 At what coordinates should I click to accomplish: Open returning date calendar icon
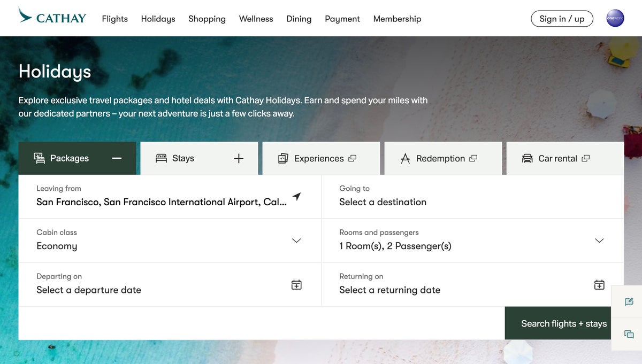tap(599, 285)
